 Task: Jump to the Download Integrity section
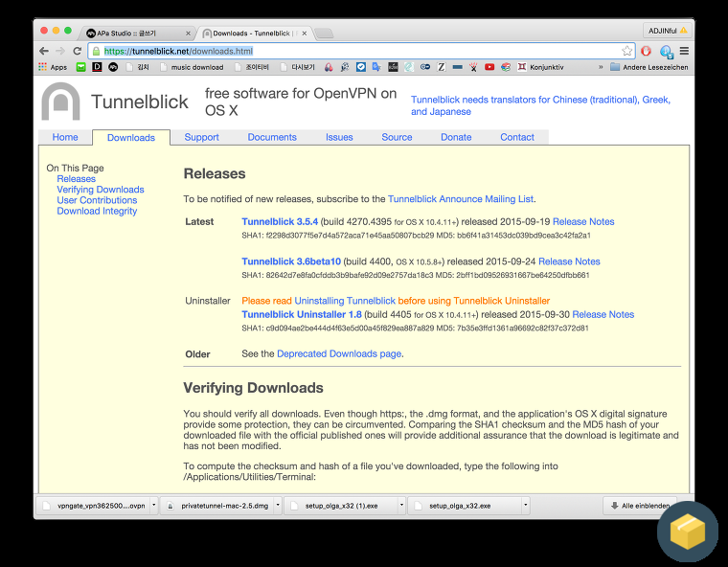click(97, 211)
